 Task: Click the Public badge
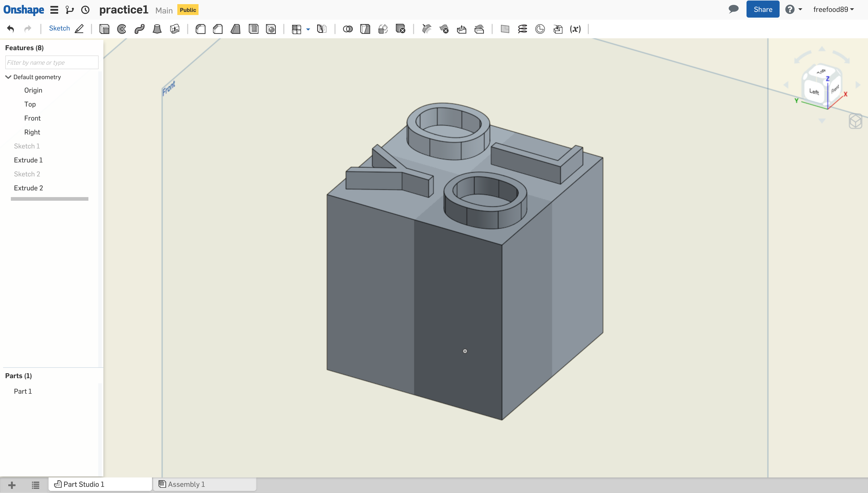click(x=188, y=10)
